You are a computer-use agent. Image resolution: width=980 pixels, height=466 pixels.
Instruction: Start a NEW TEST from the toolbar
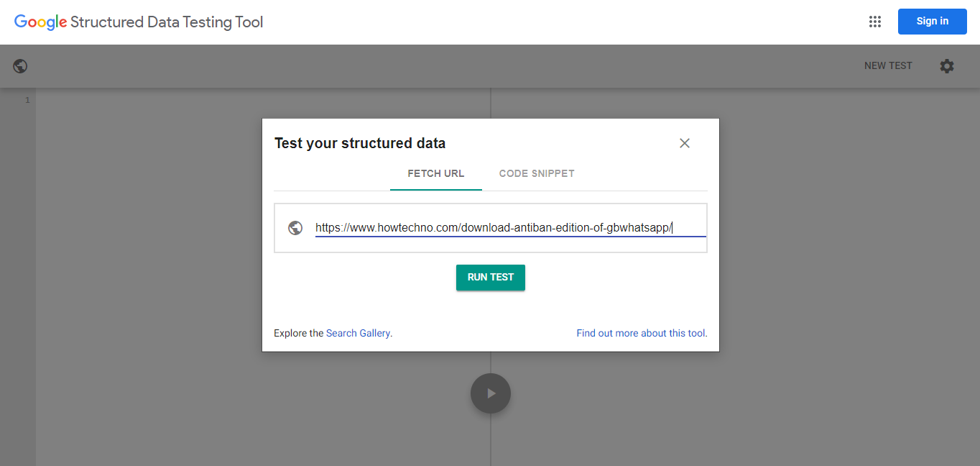pyautogui.click(x=888, y=66)
